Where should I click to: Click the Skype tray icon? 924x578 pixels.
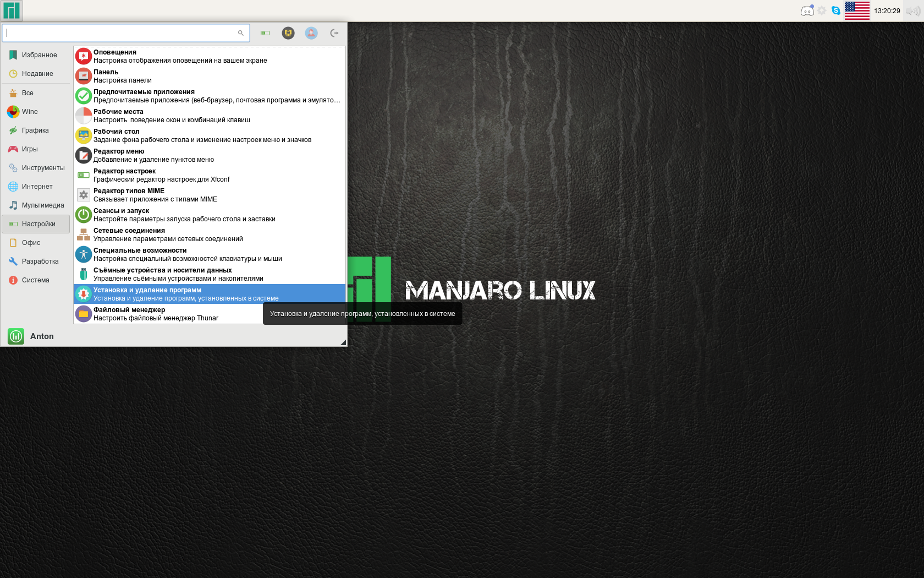pos(836,10)
